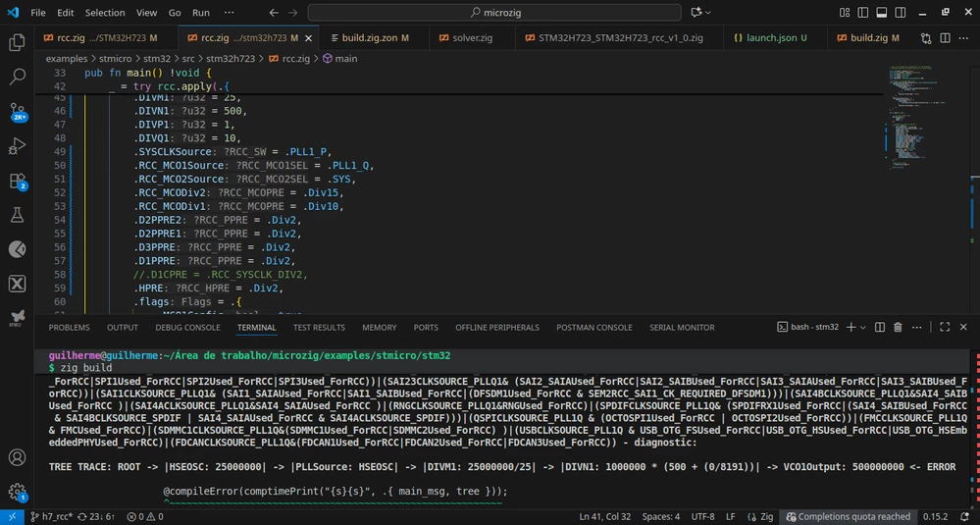Open the Testing flask view

coord(17,215)
